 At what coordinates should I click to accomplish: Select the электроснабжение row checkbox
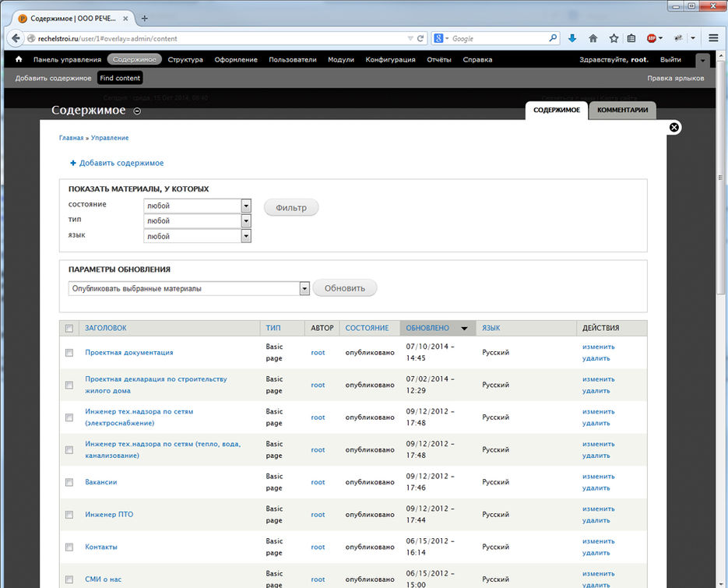[69, 417]
